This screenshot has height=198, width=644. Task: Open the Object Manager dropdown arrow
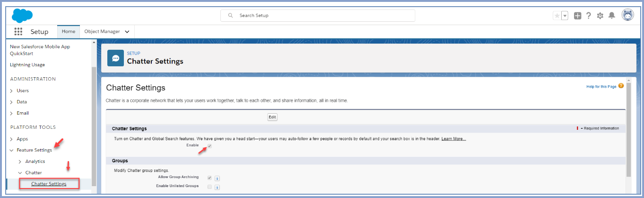click(127, 32)
